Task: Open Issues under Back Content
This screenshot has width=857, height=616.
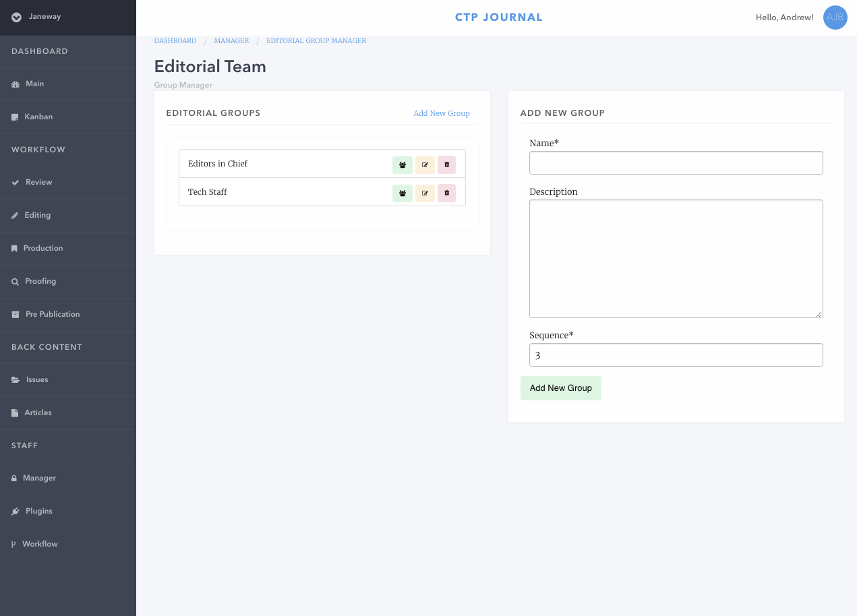Action: [37, 380]
